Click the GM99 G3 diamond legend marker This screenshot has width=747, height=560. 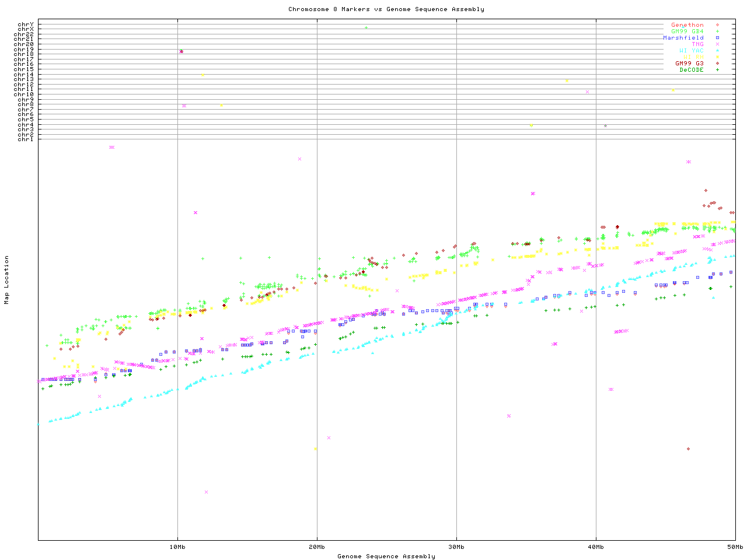point(717,64)
